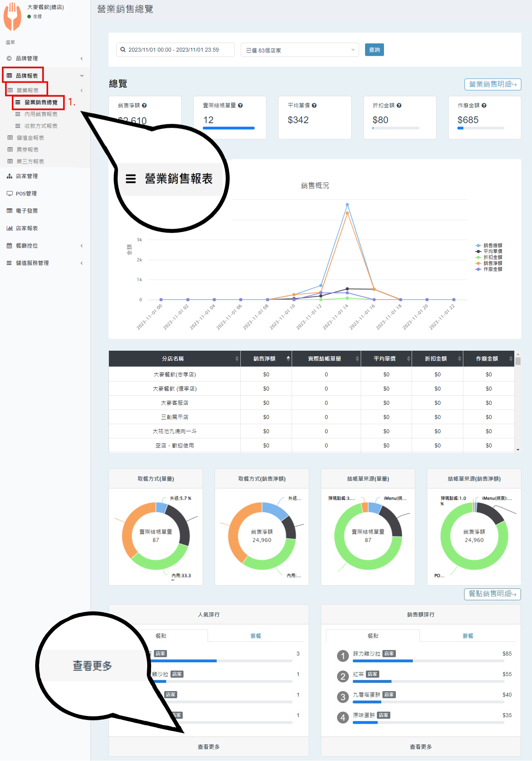Click the question mark icon beside 平均單價
The height and width of the screenshot is (761, 532).
pyautogui.click(x=314, y=105)
